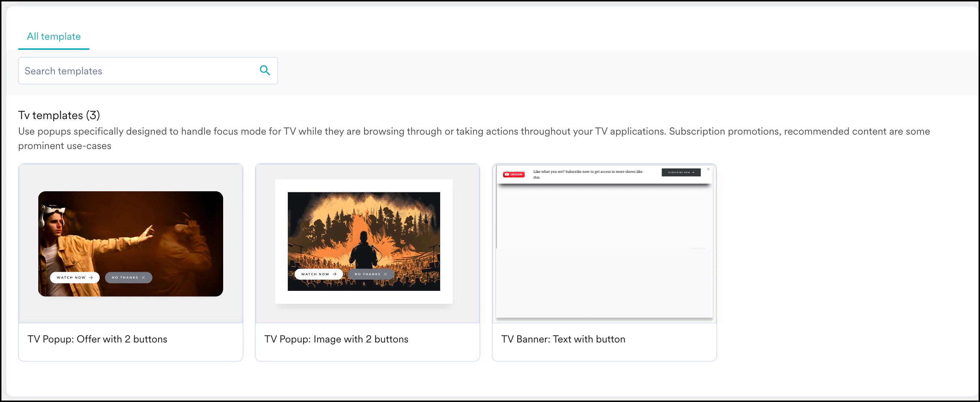
Task: Click the X icon on Offer popup's No Thanks
Action: point(143,278)
